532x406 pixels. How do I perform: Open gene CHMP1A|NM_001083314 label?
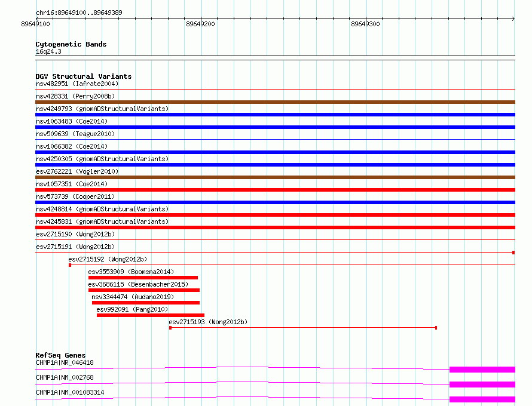70,392
